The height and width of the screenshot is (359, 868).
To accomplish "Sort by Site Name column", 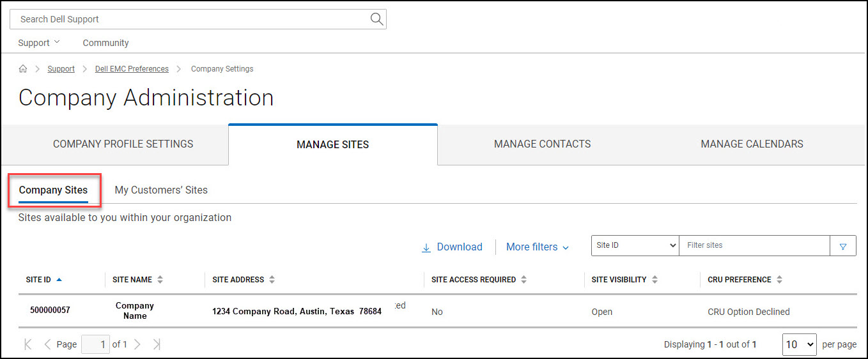I will (x=160, y=280).
